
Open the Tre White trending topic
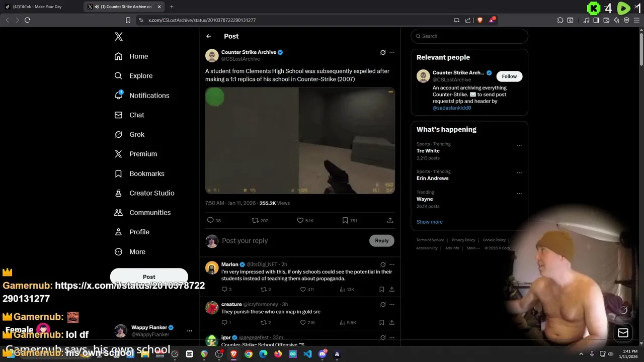(428, 151)
